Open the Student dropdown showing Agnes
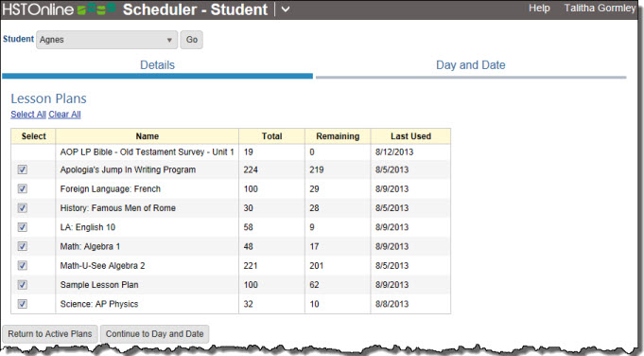Image resolution: width=644 pixels, height=356 pixels. click(x=107, y=40)
